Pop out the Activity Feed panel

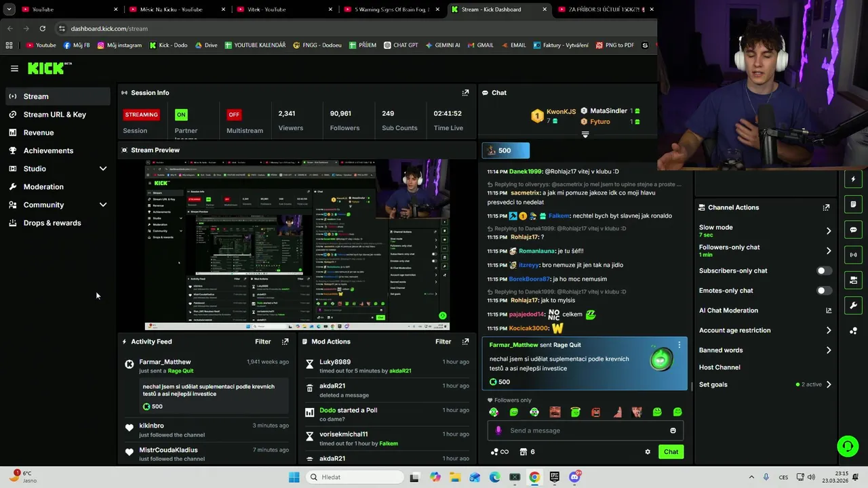pos(285,342)
